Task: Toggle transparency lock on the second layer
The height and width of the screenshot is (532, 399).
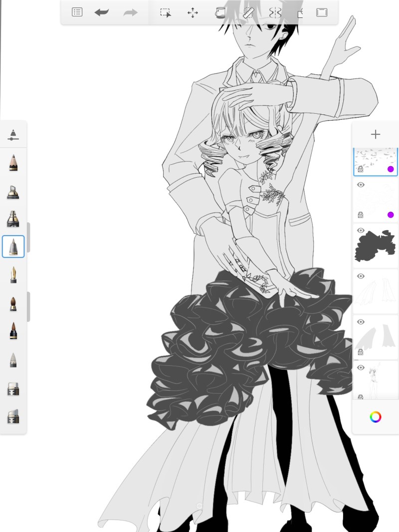Action: tap(361, 215)
